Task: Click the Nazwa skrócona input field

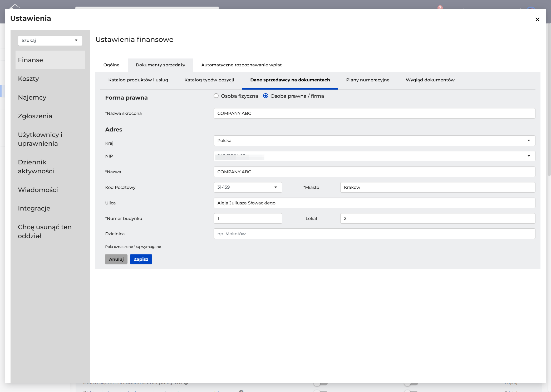Action: coord(374,113)
